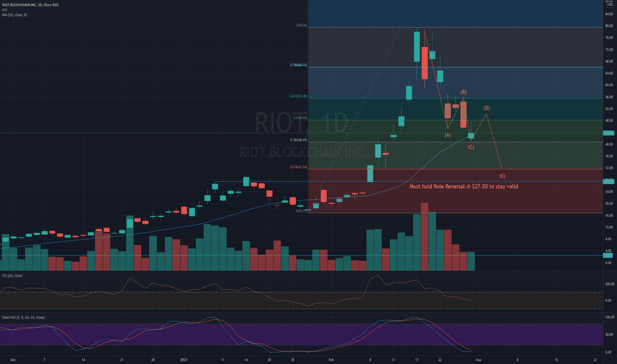Image resolution: width=617 pixels, height=364 pixels.
Task: Click the 25 date label on the time axis
Action: pos(293,359)
